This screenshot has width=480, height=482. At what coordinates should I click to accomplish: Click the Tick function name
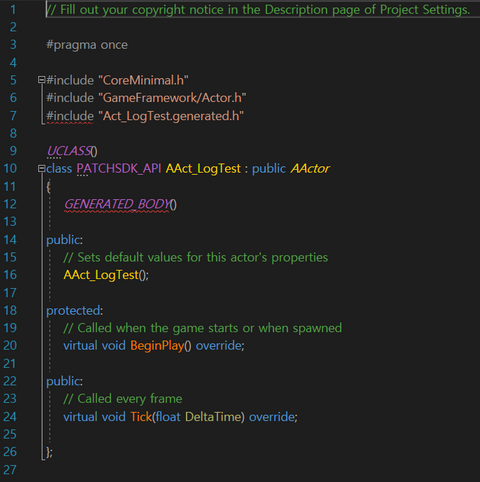pos(141,417)
